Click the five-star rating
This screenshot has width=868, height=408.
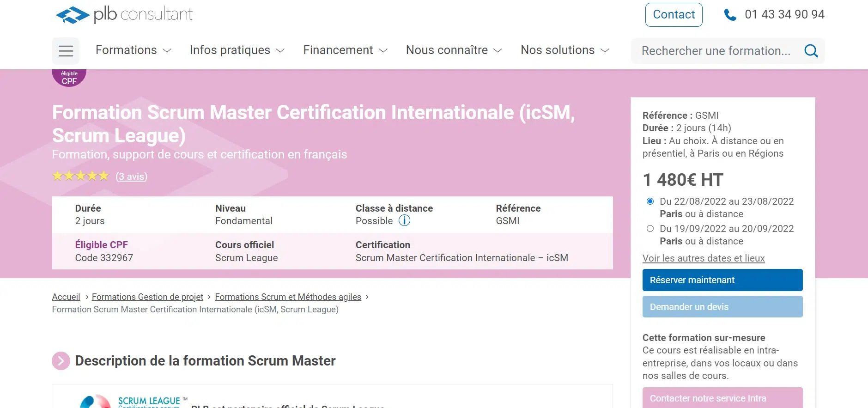(80, 176)
